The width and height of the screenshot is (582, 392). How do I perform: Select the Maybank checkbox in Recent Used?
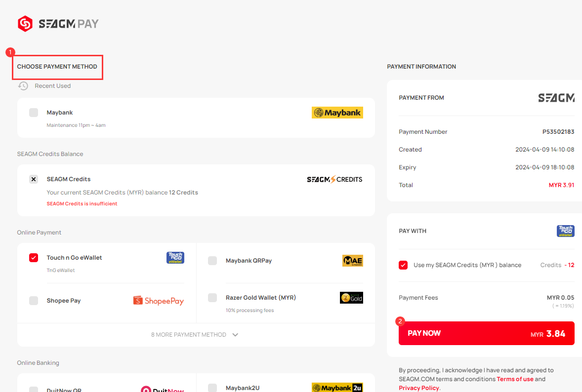click(x=34, y=113)
